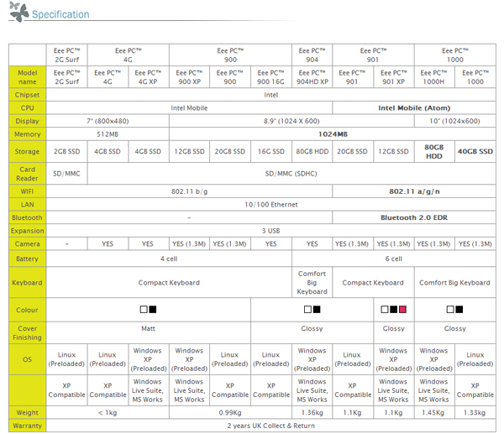Click the 80GB HDD cell under 904HD XP
The width and height of the screenshot is (504, 434).
312,151
